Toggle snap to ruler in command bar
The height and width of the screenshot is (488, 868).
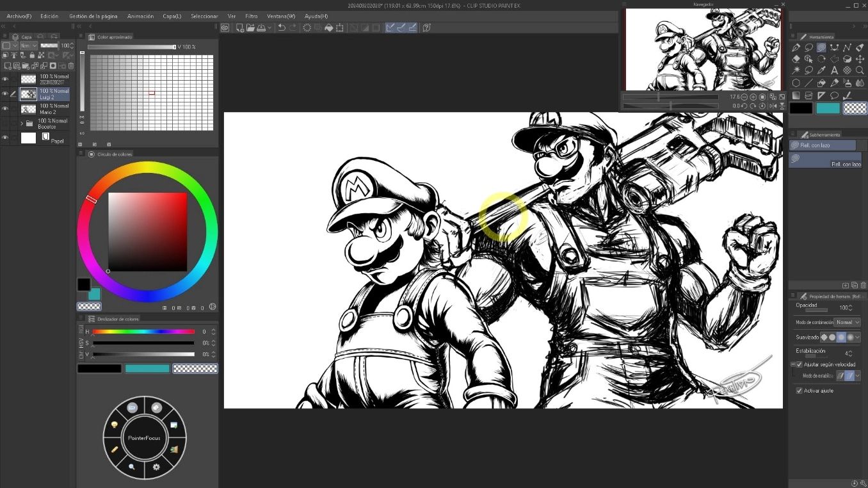pos(390,28)
